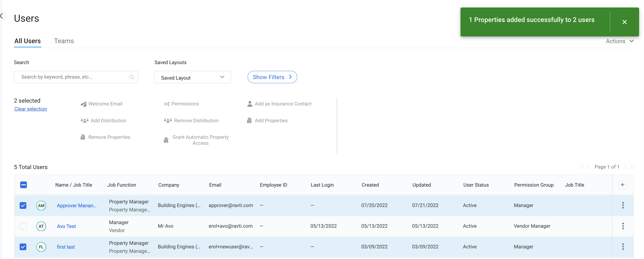Open the Saved Layout dropdown

(x=193, y=77)
